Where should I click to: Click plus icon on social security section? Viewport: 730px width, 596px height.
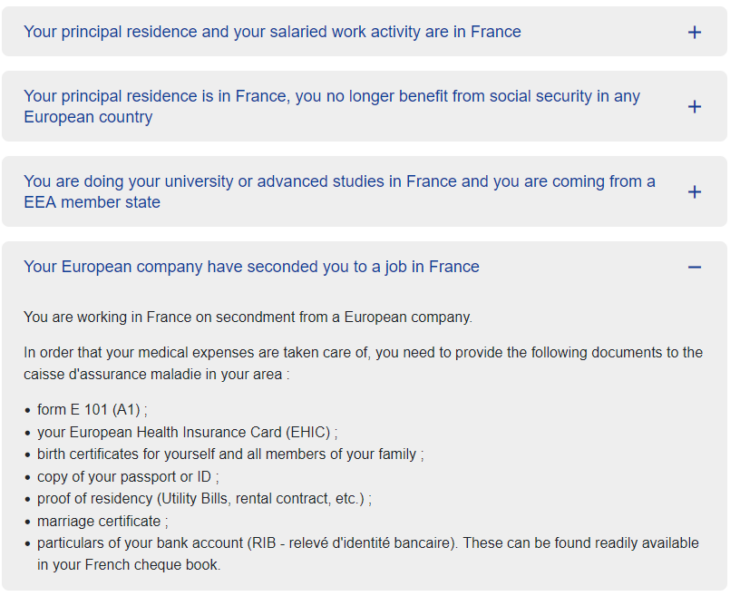pos(695,107)
